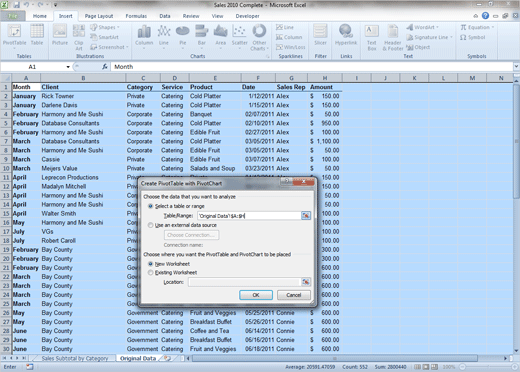Expand the formula bar

click(x=516, y=67)
